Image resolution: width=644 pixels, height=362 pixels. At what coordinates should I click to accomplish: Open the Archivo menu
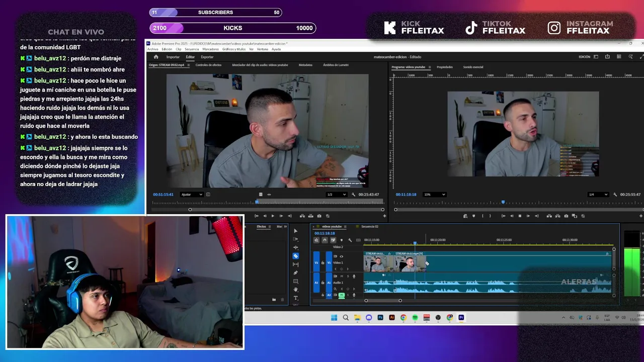[x=153, y=49]
